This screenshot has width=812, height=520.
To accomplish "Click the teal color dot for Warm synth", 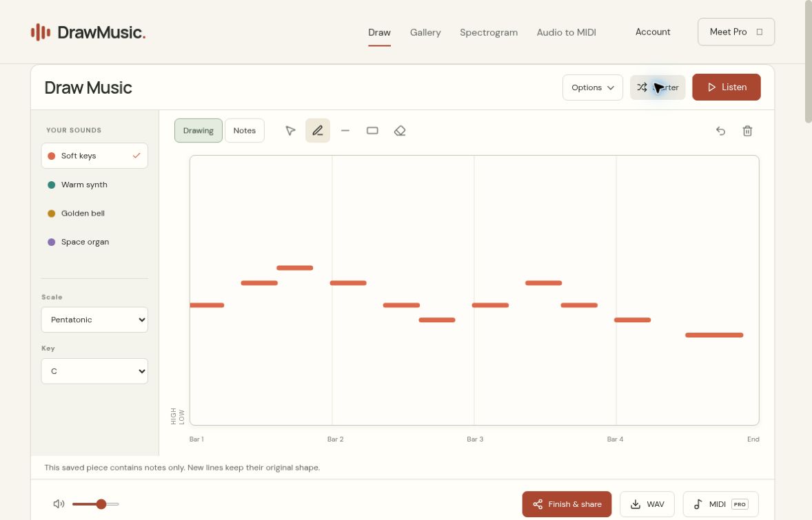I will coord(51,185).
